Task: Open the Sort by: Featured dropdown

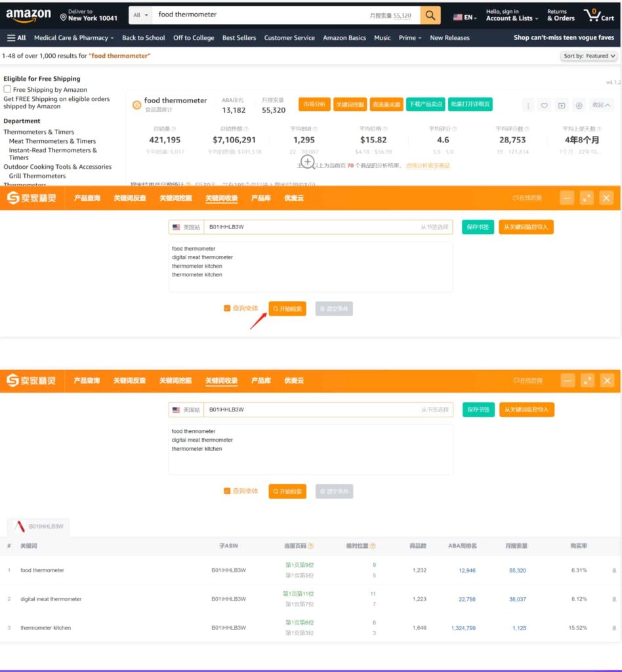Action: (x=589, y=56)
